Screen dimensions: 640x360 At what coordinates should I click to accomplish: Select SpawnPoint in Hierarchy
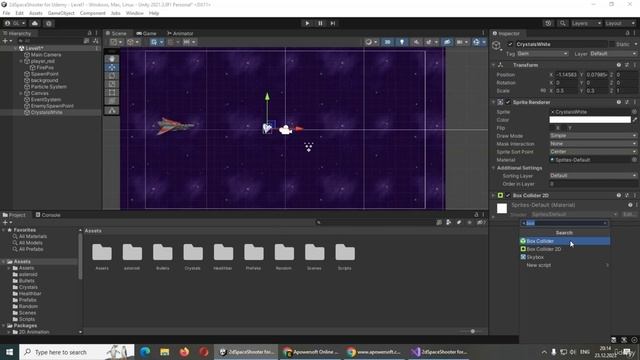pos(44,74)
